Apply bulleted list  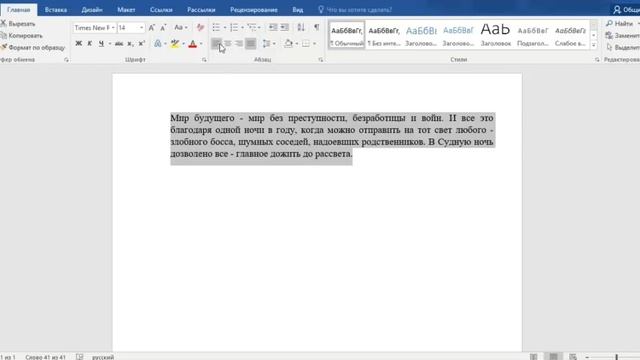216,27
